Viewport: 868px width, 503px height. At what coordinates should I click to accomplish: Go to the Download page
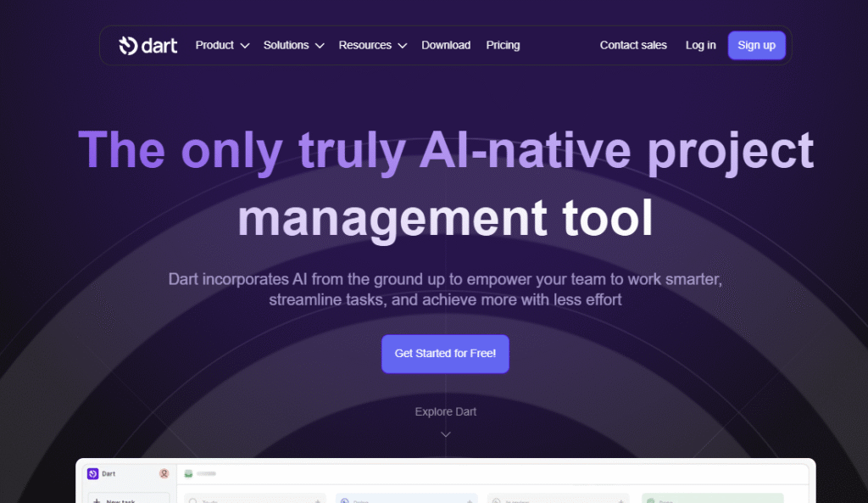click(446, 45)
